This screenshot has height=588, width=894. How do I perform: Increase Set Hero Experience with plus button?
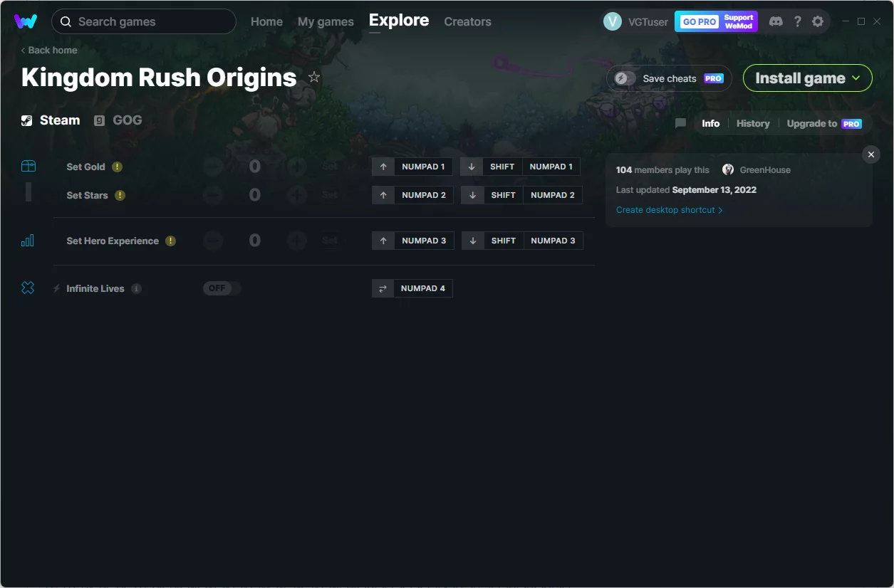[x=297, y=241]
